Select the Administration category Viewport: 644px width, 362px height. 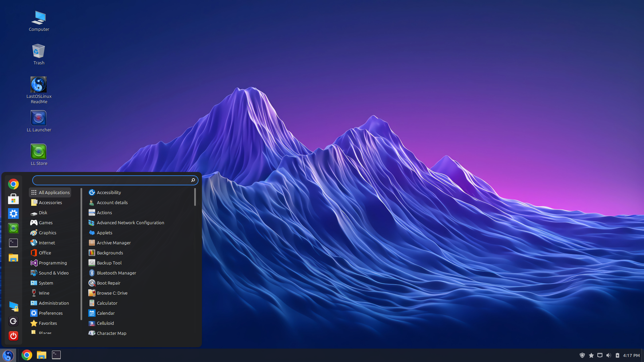50,303
